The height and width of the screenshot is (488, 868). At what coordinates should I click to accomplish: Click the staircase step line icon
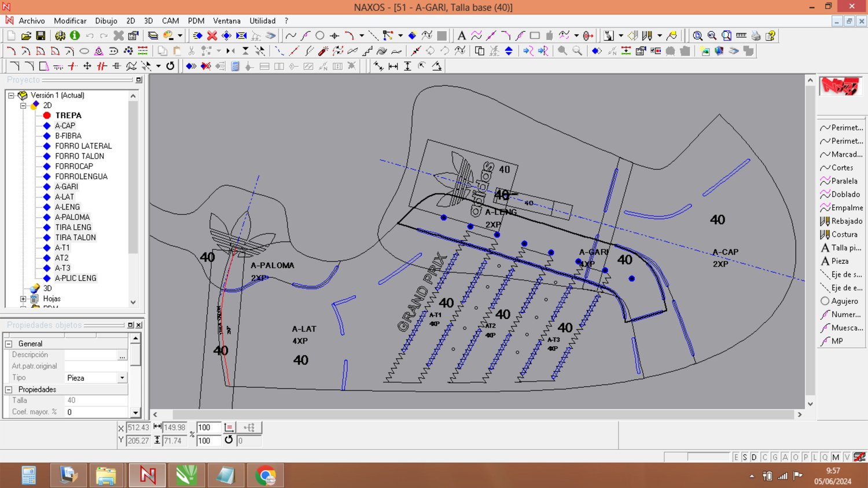[367, 51]
